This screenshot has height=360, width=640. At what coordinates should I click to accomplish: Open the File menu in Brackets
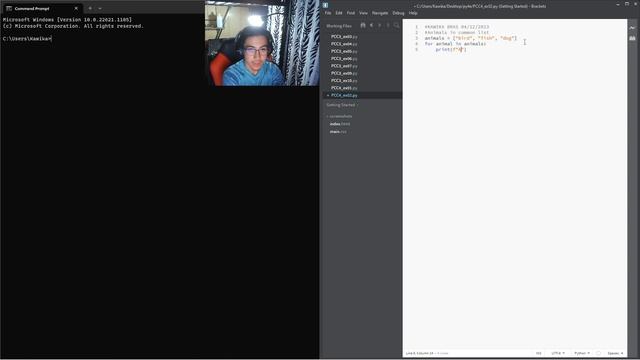(x=328, y=13)
